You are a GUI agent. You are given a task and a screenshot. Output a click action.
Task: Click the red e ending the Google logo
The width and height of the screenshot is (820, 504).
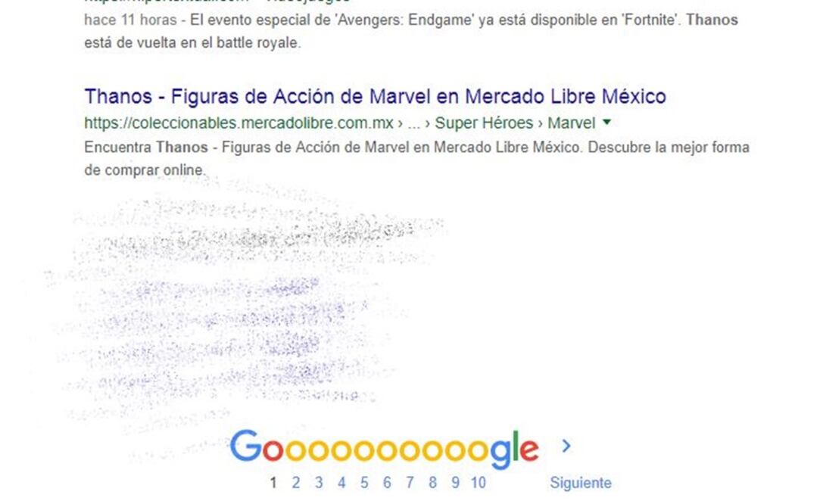click(529, 450)
